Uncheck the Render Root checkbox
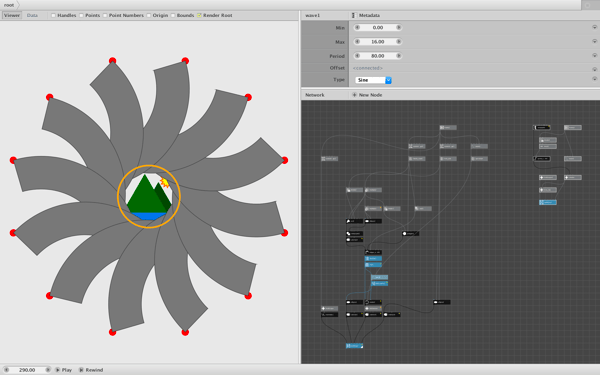This screenshot has height=375, width=600. point(199,15)
